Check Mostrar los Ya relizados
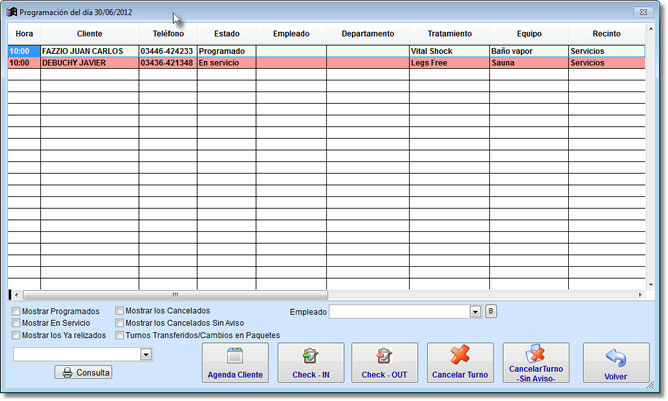668x401 pixels. coord(16,335)
